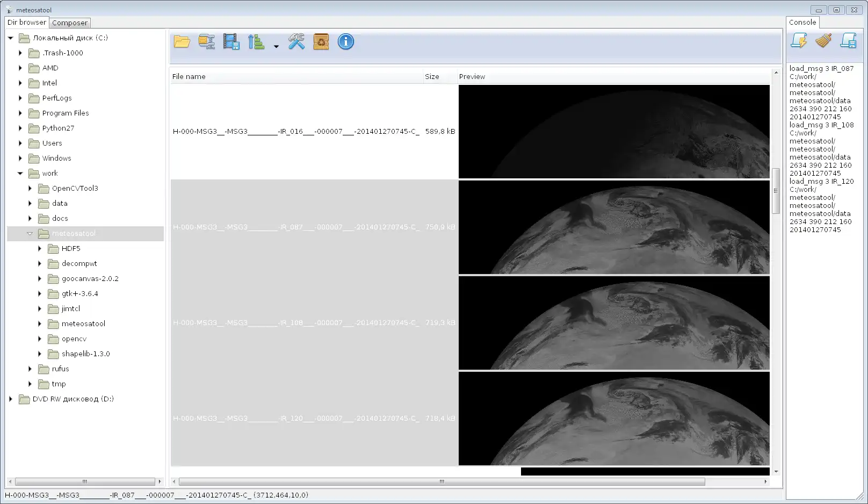
Task: Select the Console tab
Action: click(802, 23)
